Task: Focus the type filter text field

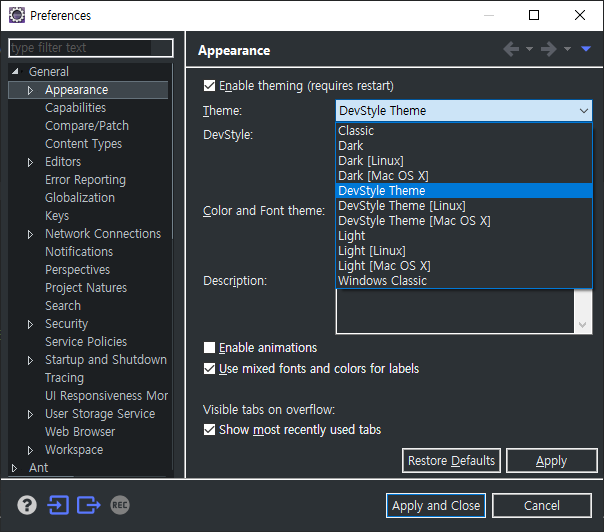Action: point(91,48)
